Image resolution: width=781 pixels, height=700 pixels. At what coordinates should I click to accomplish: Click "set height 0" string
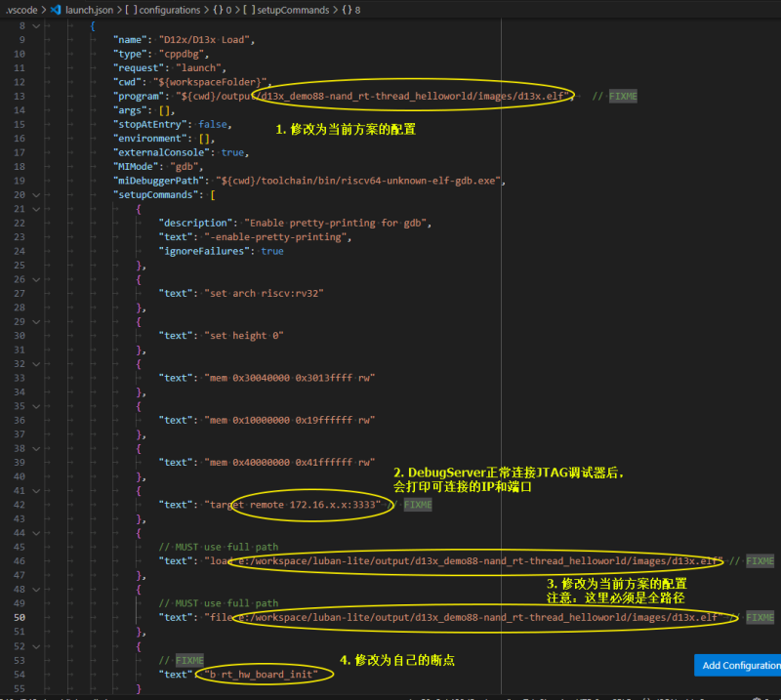(x=244, y=336)
